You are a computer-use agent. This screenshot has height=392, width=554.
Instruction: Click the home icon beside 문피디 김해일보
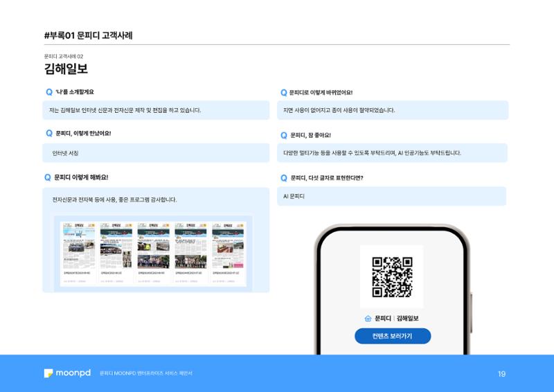[x=368, y=319]
